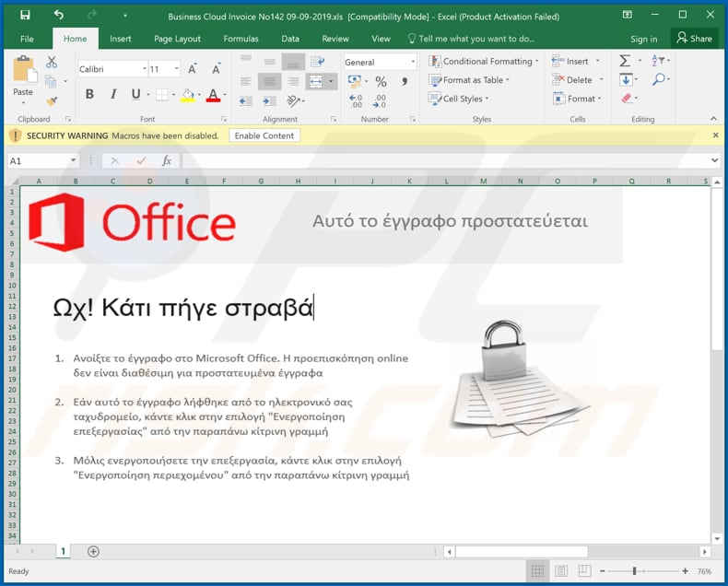Open the File tab
Viewport: 728px width, 586px height.
click(27, 39)
